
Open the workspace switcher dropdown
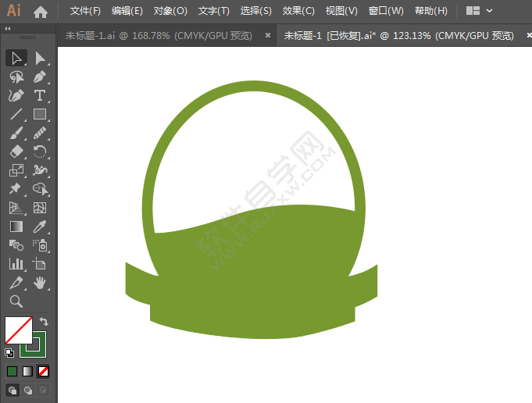[x=479, y=11]
